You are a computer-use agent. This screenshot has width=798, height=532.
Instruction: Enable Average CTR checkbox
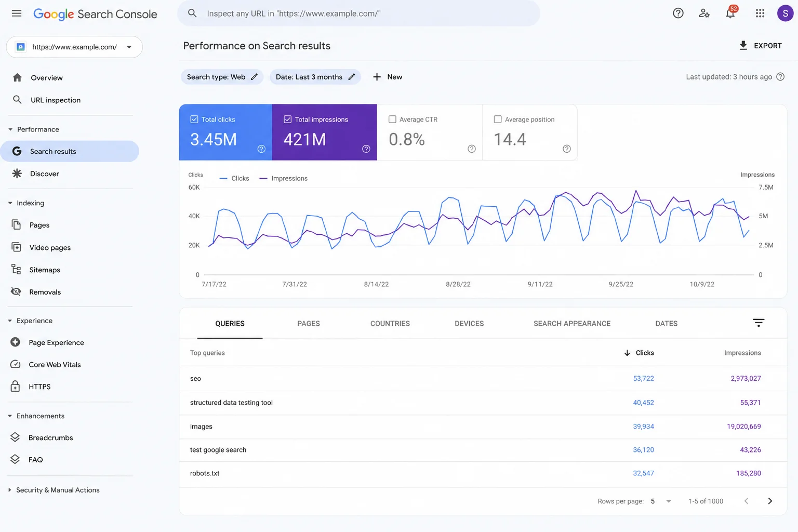(393, 119)
